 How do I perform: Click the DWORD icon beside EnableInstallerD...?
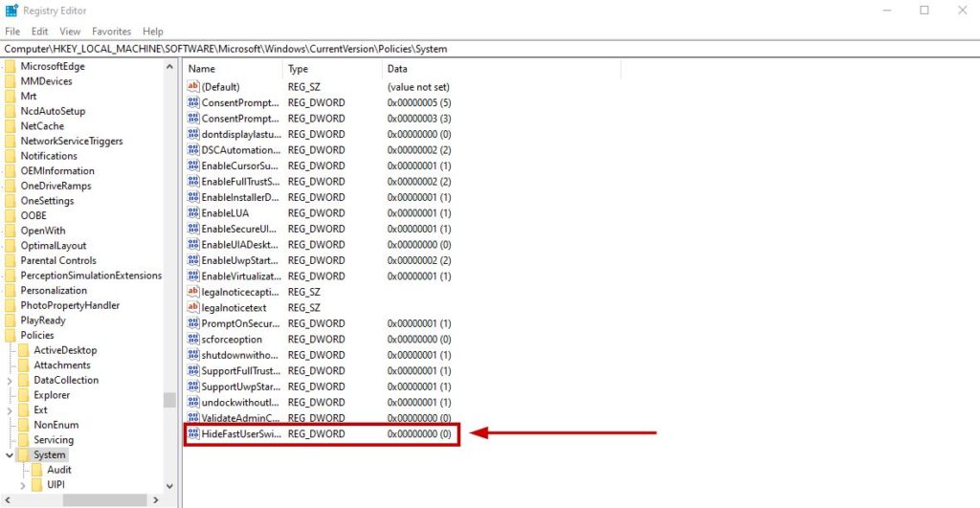193,197
